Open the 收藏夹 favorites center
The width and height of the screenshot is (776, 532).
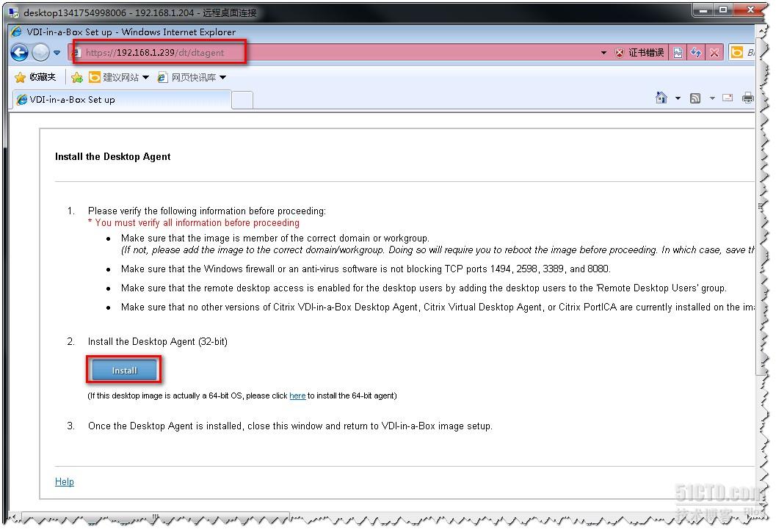35,77
